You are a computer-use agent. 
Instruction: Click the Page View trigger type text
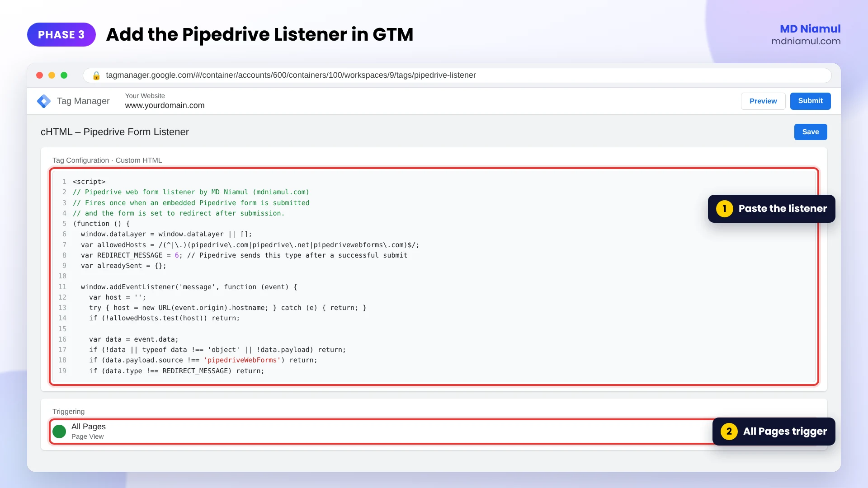pyautogui.click(x=87, y=436)
